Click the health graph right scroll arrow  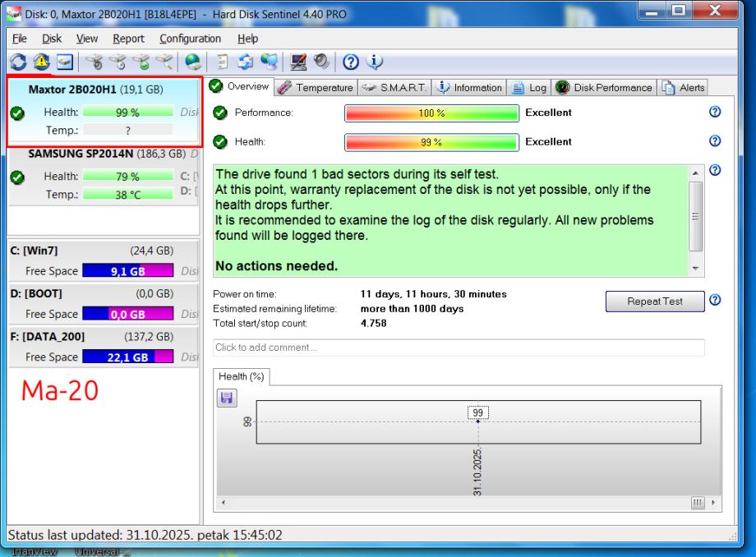[x=713, y=503]
